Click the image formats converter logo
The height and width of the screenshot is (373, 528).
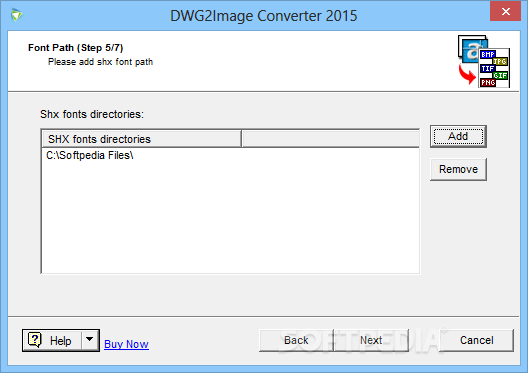point(484,61)
